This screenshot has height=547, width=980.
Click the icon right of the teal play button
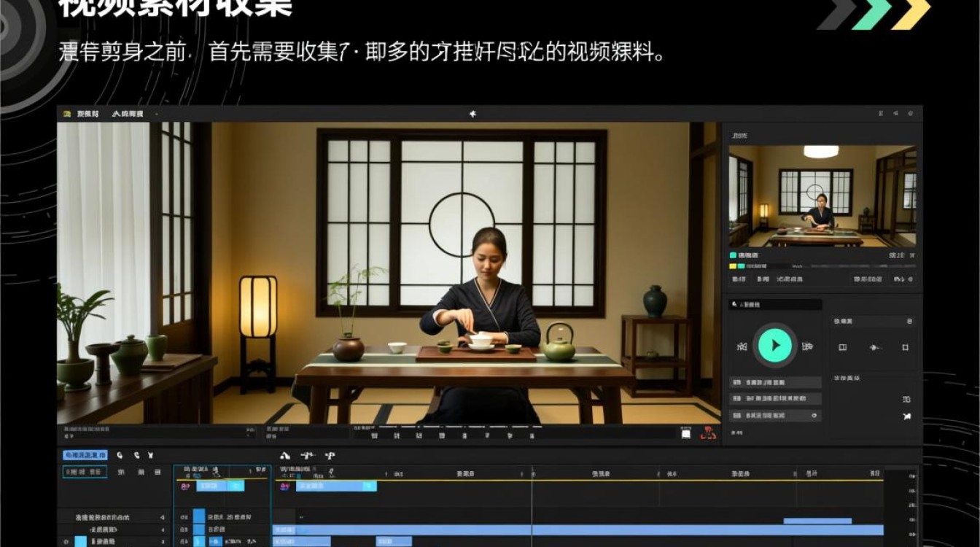tap(806, 346)
